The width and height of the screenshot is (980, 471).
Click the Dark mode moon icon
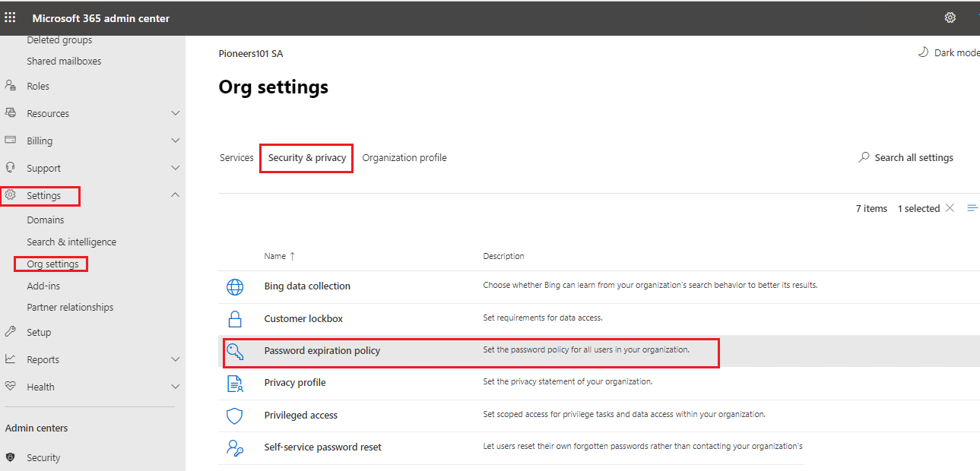pos(923,52)
